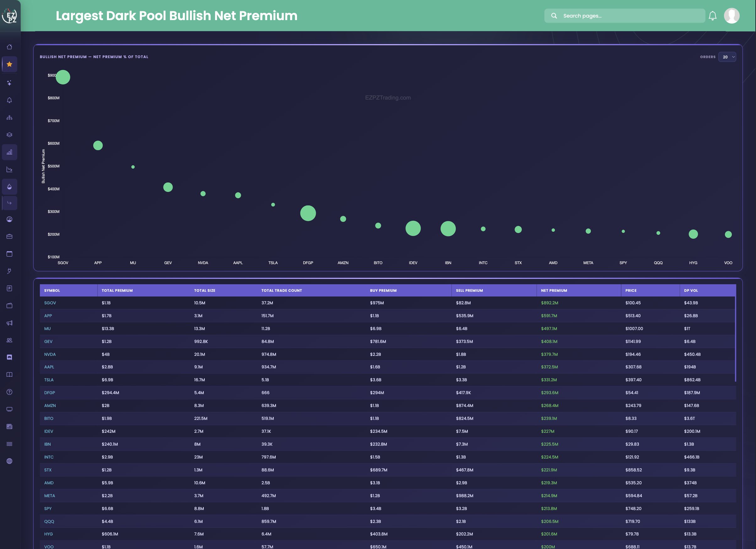The image size is (756, 549).
Task: Open the question mark help icon
Action: 9,392
